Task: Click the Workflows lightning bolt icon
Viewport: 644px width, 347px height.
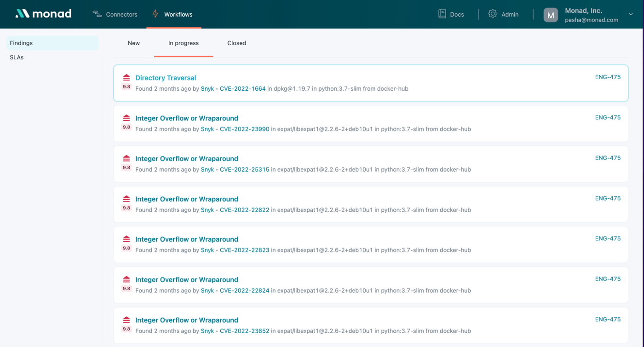Action: (155, 14)
